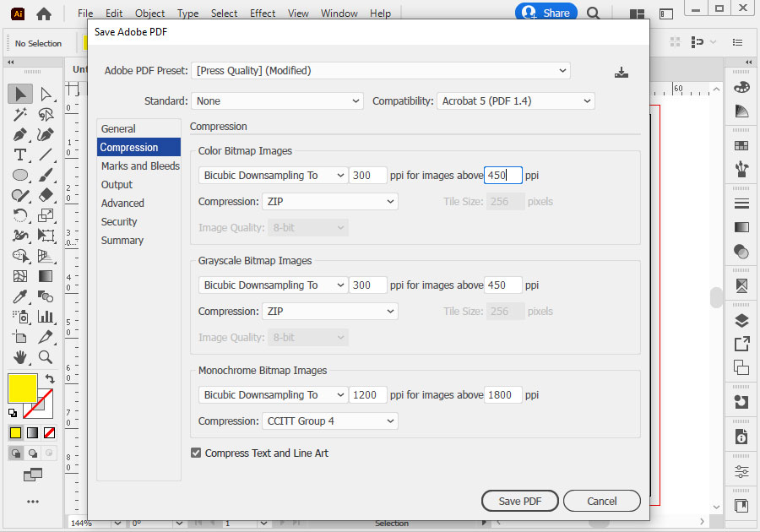The height and width of the screenshot is (532, 760).
Task: Click the Save PDF button
Action: [519, 501]
